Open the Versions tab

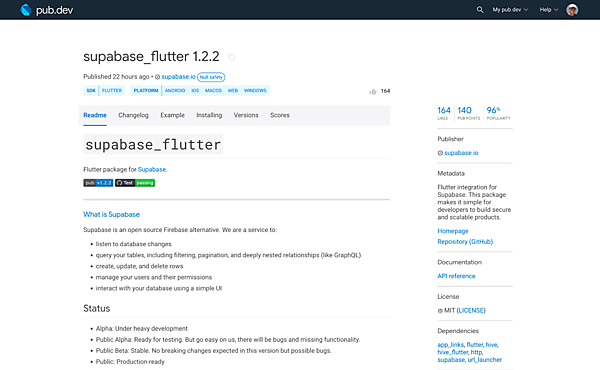pos(246,115)
